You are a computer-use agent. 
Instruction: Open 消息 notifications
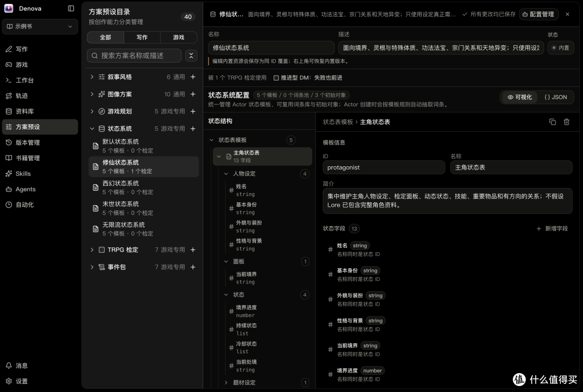pyautogui.click(x=40, y=366)
